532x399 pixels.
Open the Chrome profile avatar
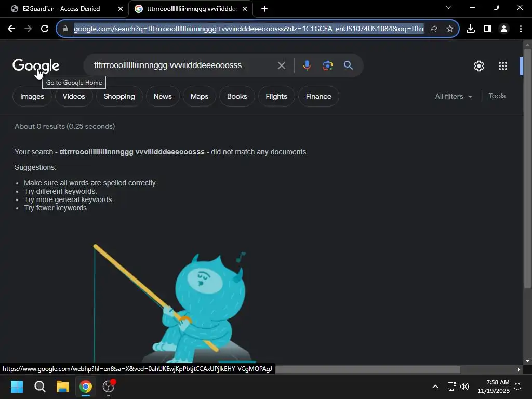click(504, 29)
